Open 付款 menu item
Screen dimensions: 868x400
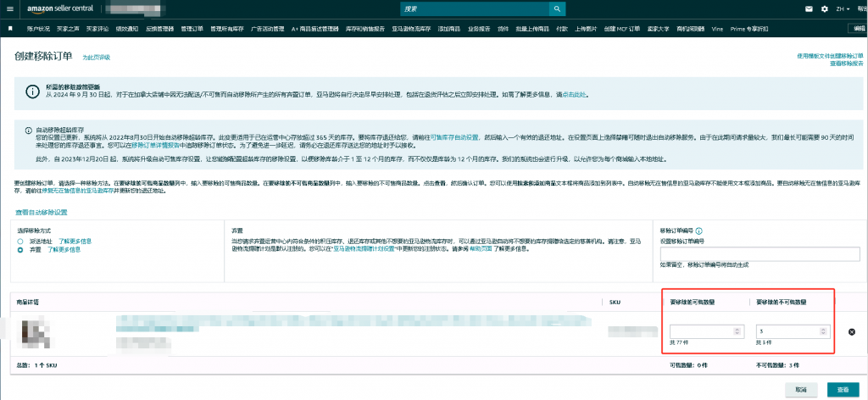coord(562,29)
